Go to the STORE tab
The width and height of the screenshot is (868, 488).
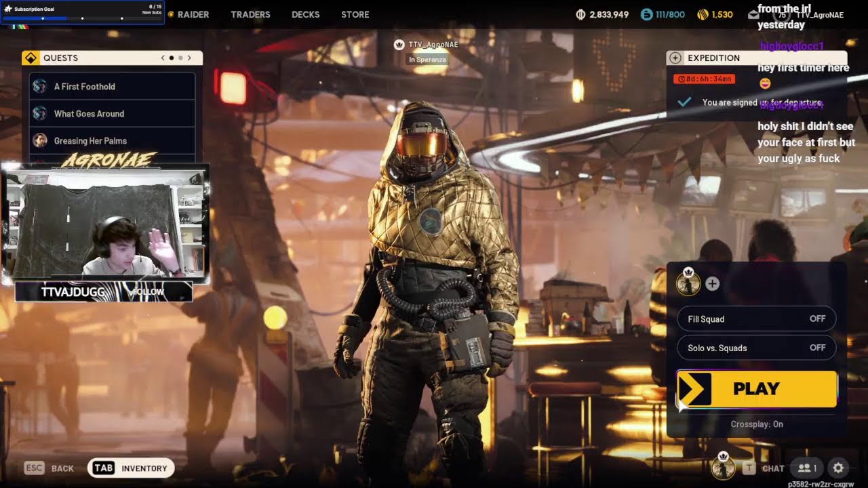click(355, 14)
